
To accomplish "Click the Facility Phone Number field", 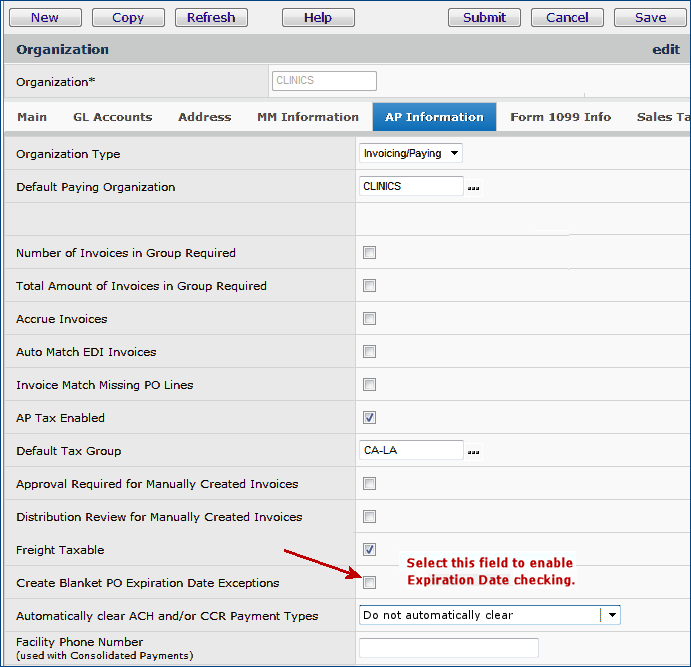I will [x=448, y=648].
